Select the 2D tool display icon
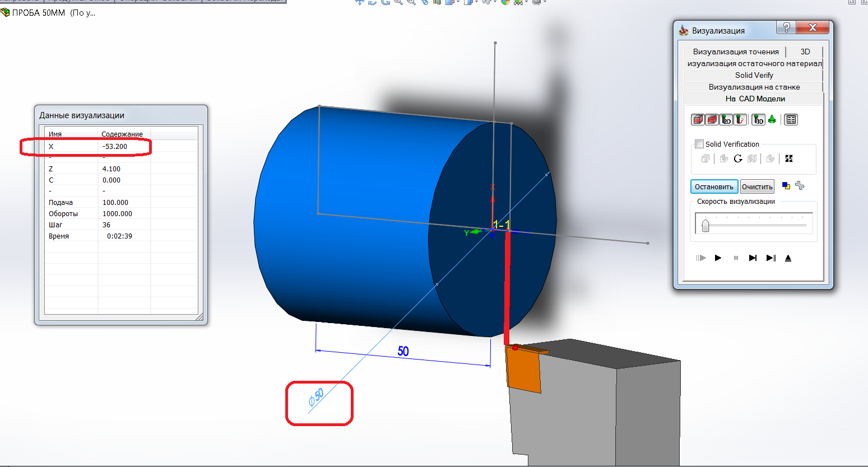The image size is (868, 467). click(726, 119)
